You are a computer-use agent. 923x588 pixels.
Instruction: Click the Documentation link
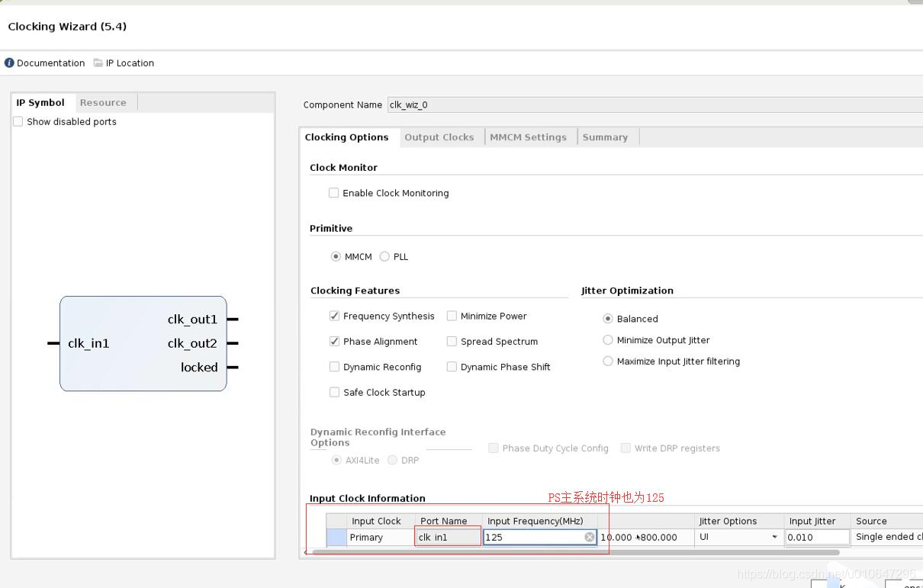coord(51,63)
